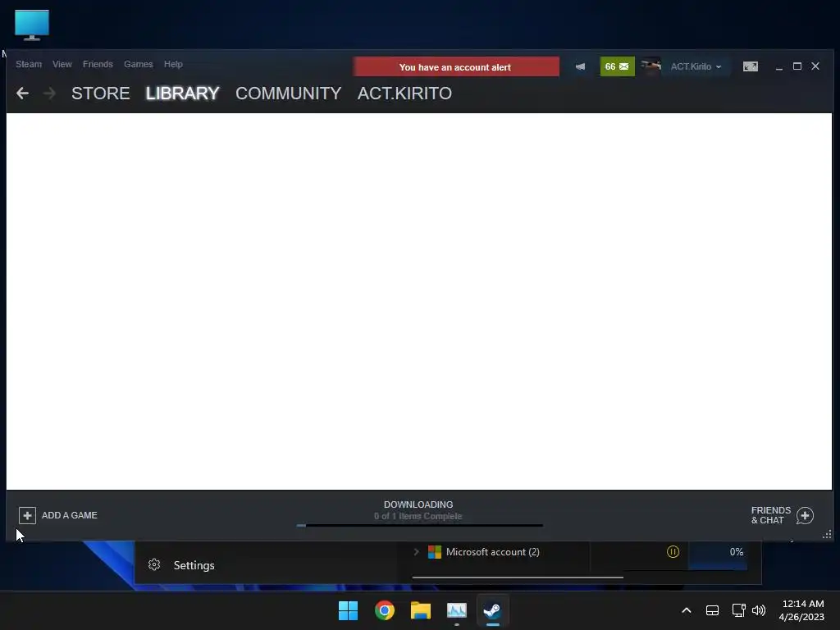Click the Steam window resize grip
This screenshot has width=840, height=630.
point(827,534)
